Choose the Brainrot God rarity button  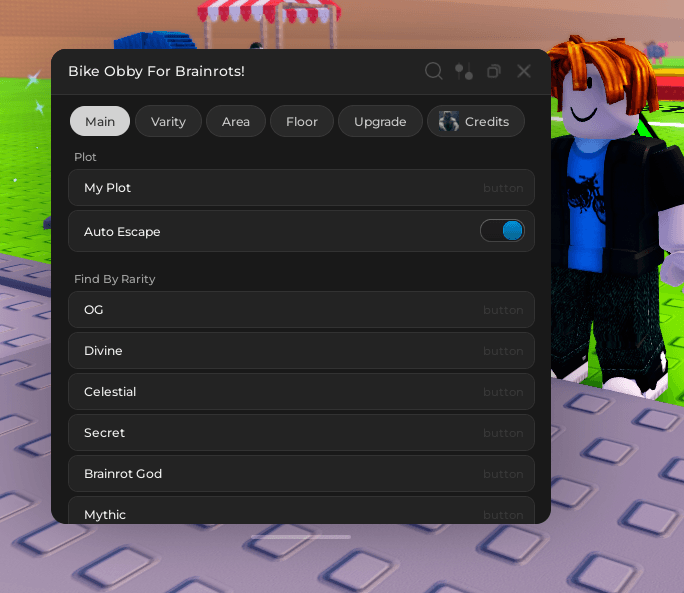(x=301, y=473)
